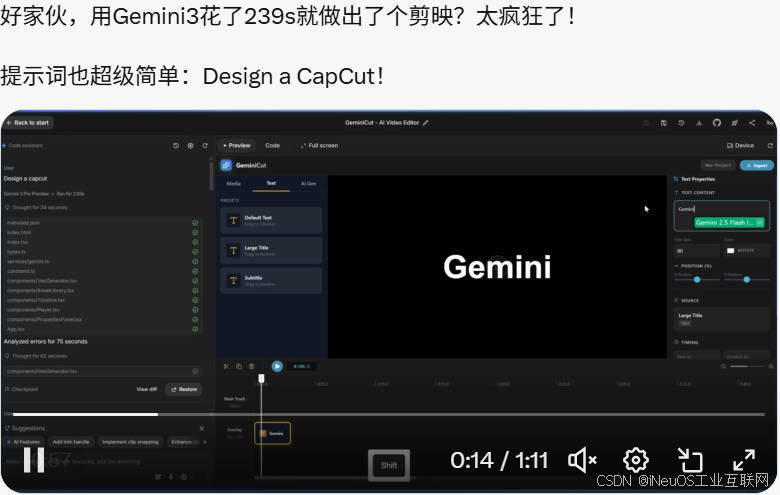Screen dimensions: 780x495
Task: Reload the preview with refresh icon near Device
Action: click(x=770, y=145)
